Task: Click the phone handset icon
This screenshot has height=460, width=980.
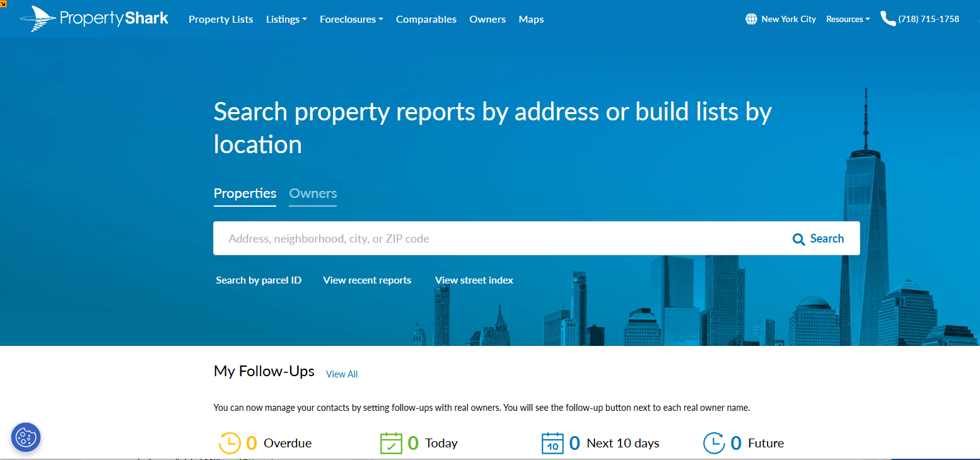Action: (888, 19)
